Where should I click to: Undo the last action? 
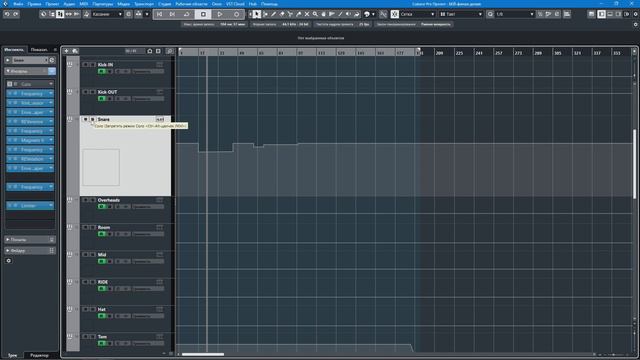tap(7, 14)
